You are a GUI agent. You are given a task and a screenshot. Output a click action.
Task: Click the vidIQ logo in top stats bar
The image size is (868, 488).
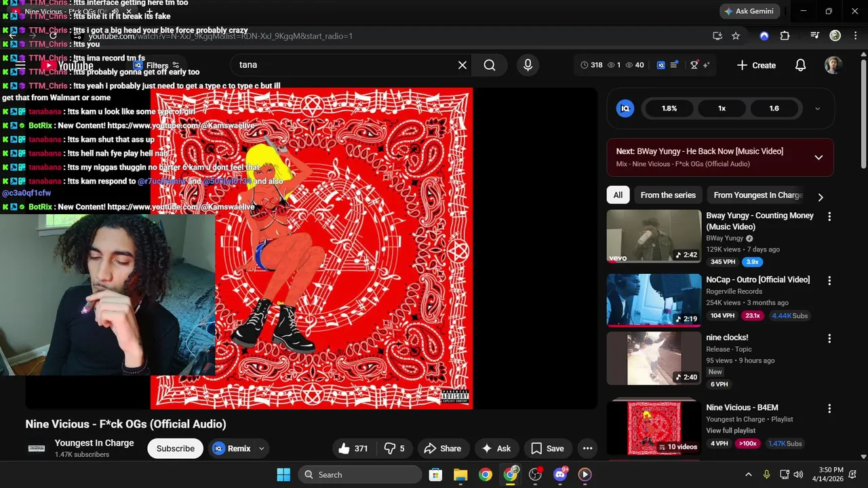point(661,65)
